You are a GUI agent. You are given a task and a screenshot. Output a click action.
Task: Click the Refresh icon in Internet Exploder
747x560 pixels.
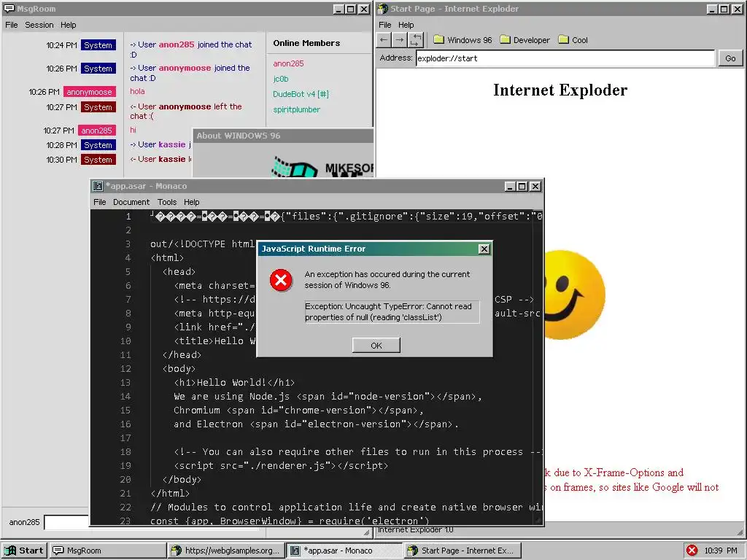point(415,40)
